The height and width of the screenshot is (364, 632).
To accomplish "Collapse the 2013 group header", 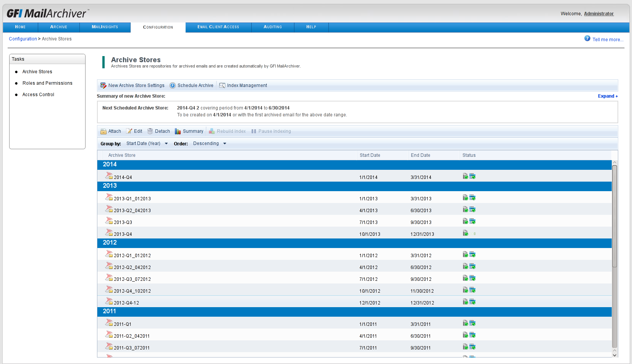I will tap(354, 186).
